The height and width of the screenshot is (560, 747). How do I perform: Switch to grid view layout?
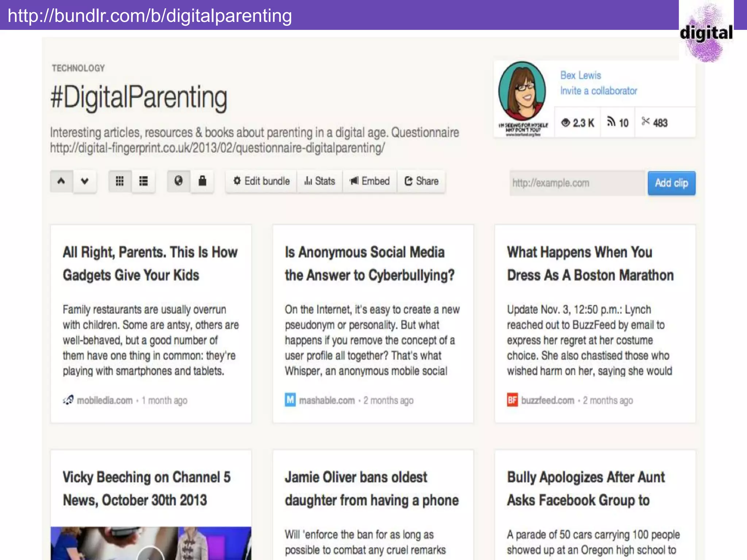[x=120, y=181]
